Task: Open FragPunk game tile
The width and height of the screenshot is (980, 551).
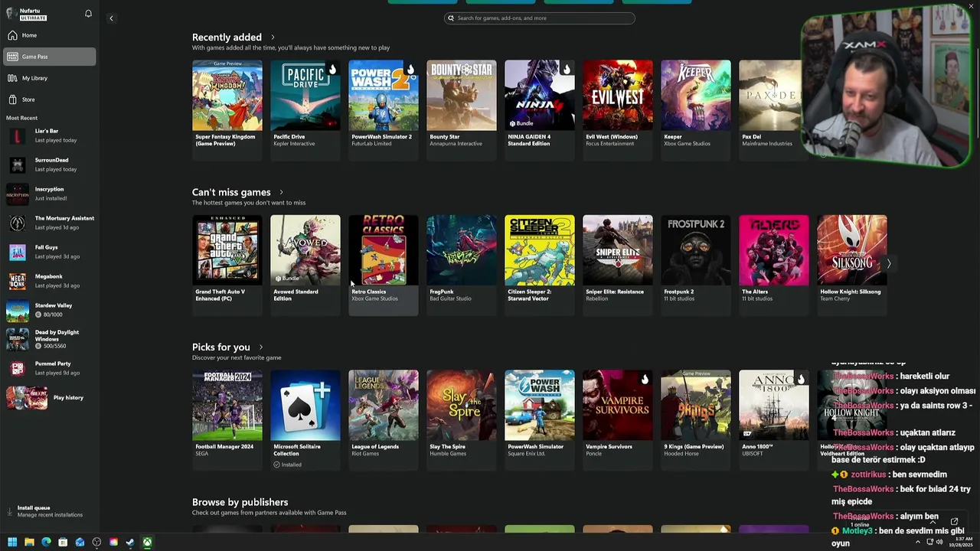Action: (x=462, y=265)
